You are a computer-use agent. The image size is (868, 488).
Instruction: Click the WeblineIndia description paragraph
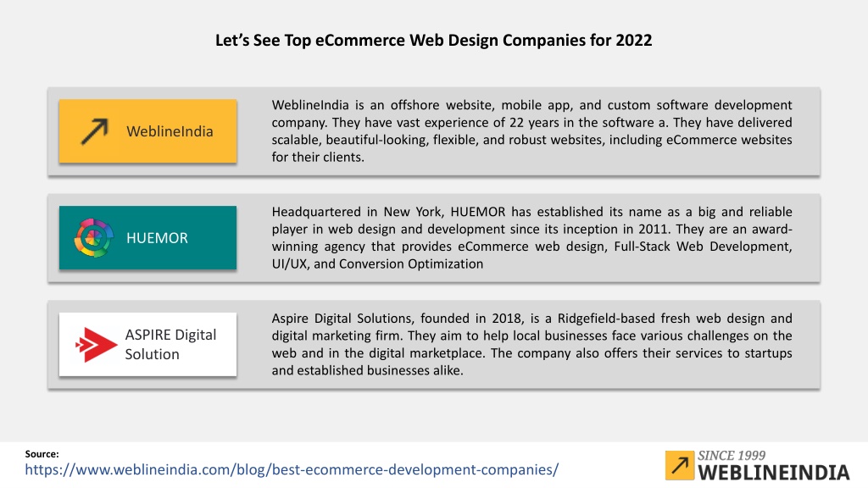[x=531, y=131]
